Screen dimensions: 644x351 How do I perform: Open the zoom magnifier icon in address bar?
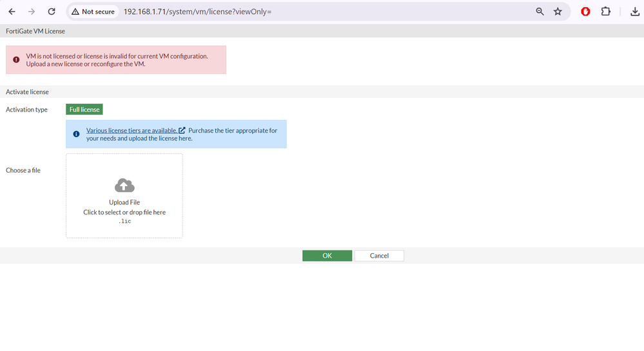pyautogui.click(x=540, y=12)
